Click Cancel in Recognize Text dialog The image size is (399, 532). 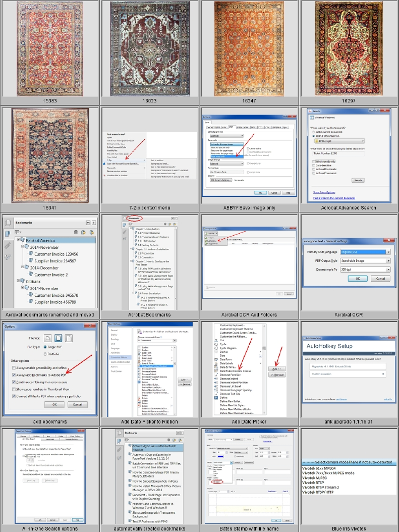click(380, 279)
